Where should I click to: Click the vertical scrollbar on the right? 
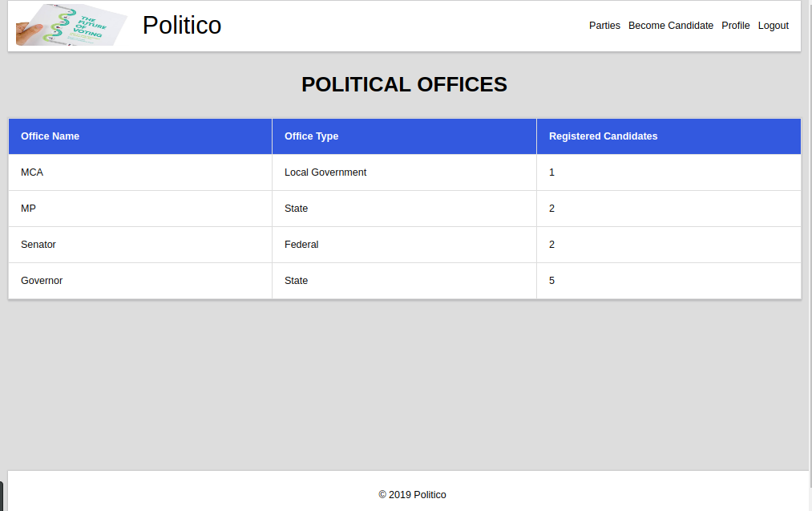[x=810, y=244]
